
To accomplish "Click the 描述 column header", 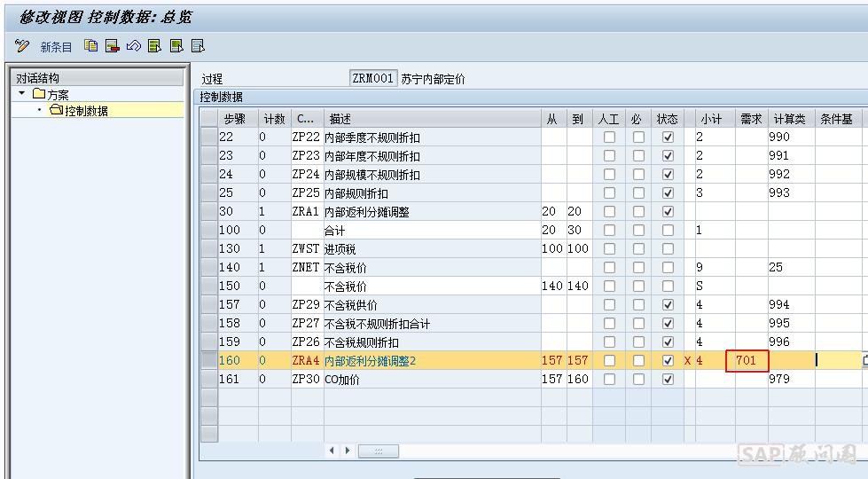I will pyautogui.click(x=433, y=119).
